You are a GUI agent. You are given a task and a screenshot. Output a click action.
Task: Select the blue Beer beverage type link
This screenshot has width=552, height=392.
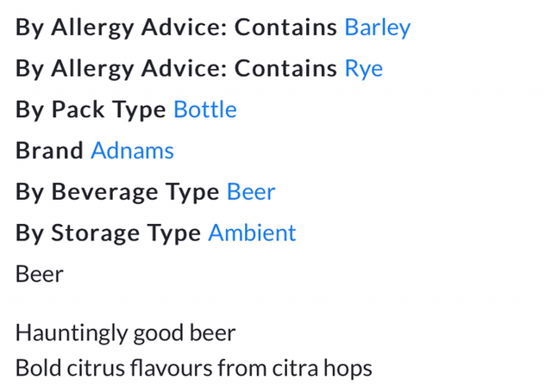click(x=251, y=191)
